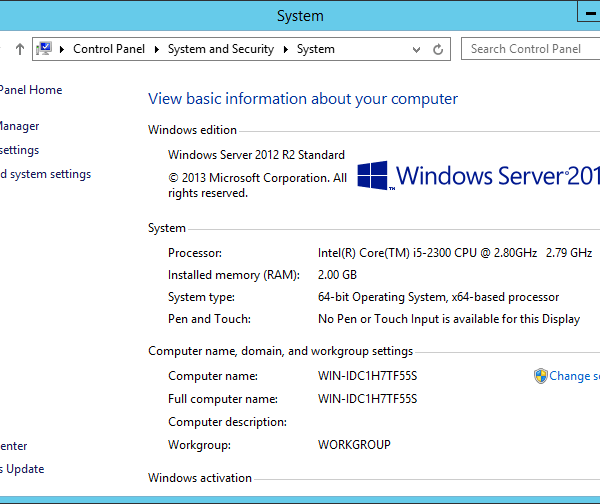Go to System and Security breadcrumb
Viewport: 600px width, 504px height.
click(221, 49)
